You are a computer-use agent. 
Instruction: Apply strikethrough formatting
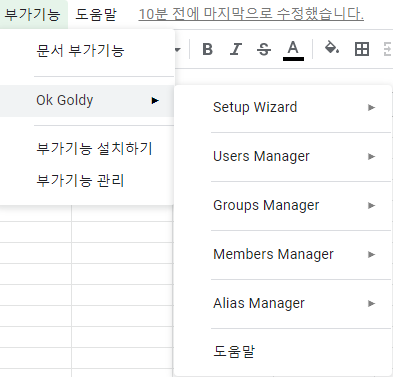264,49
